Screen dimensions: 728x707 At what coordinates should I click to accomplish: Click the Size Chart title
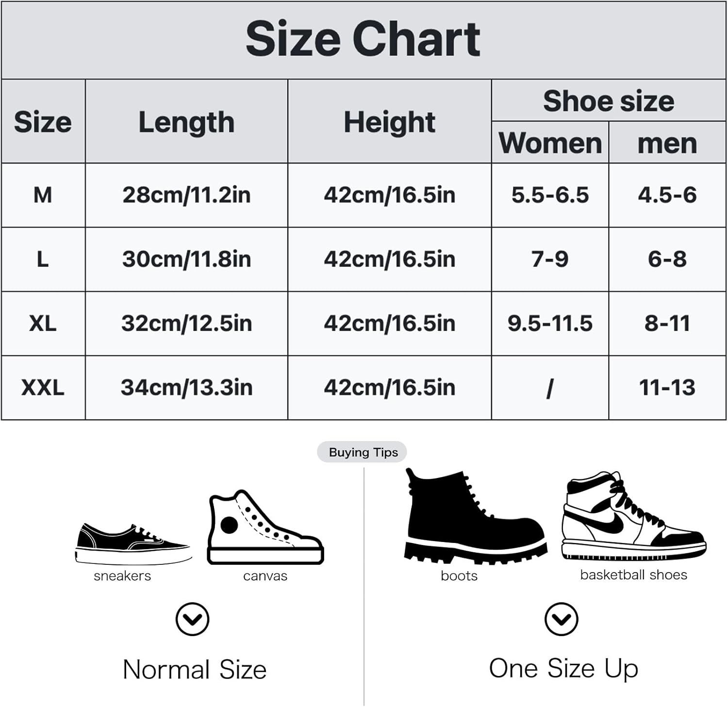click(x=363, y=39)
